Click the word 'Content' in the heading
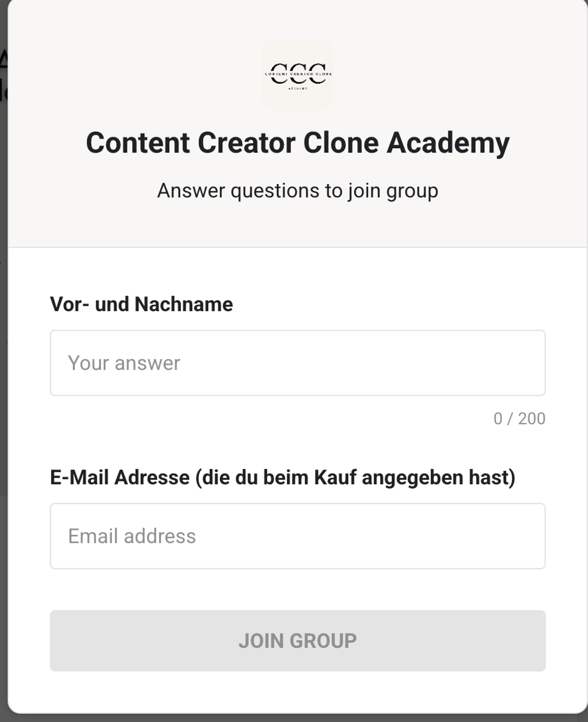Screen dimensions: 588x722 (x=138, y=143)
